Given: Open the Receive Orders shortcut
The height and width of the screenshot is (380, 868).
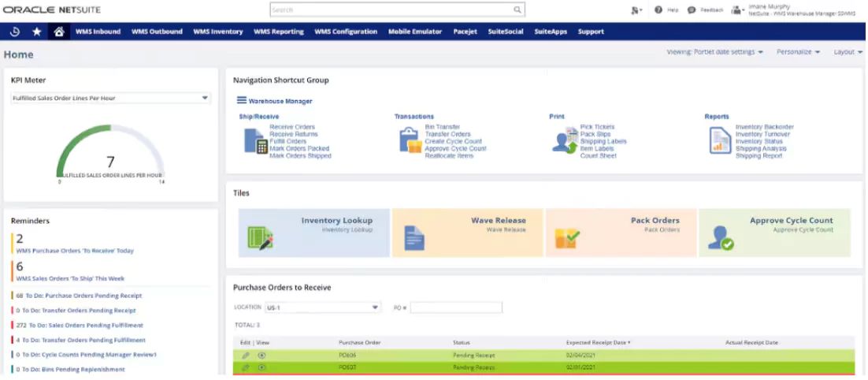Looking at the screenshot, I should point(292,127).
